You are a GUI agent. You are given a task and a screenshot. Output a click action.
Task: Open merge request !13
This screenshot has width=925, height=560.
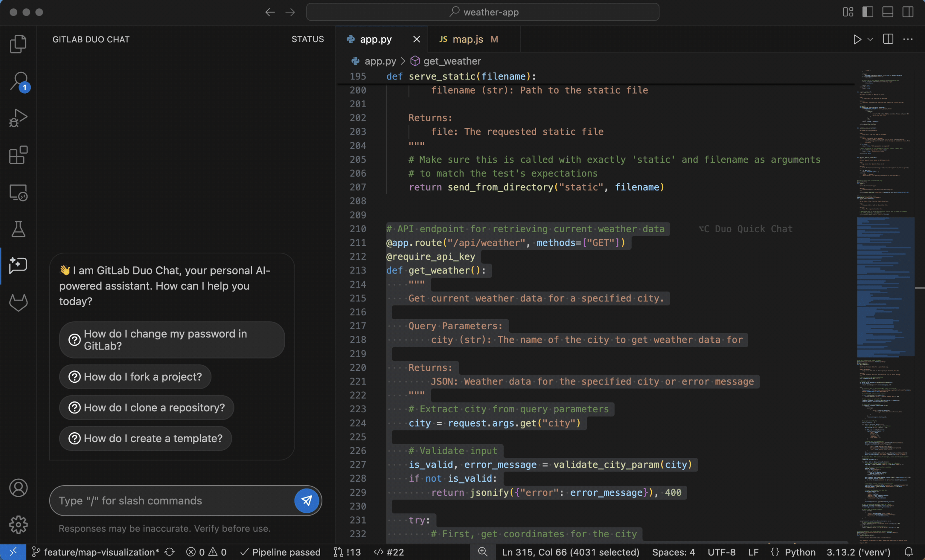(x=347, y=552)
